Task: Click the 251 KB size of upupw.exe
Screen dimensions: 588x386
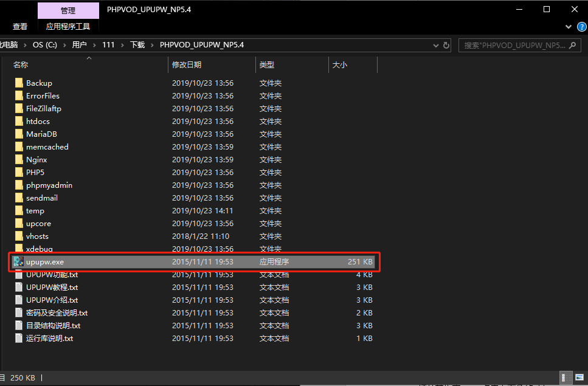Action: tap(360, 262)
